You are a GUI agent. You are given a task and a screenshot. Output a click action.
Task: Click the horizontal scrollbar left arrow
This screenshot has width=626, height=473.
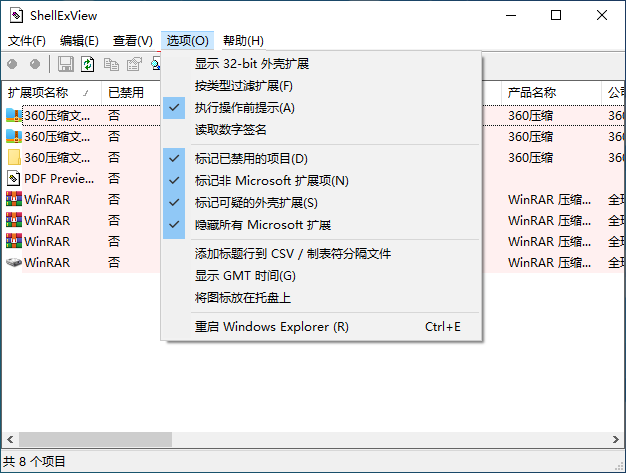point(10,439)
